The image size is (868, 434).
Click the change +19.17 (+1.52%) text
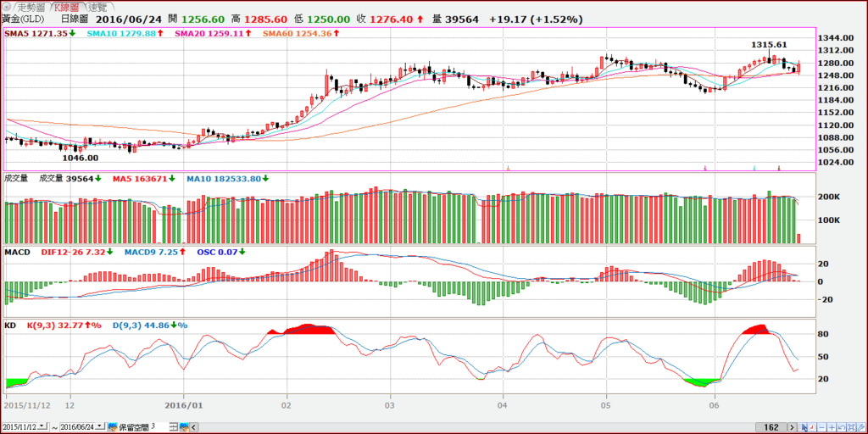[536, 19]
